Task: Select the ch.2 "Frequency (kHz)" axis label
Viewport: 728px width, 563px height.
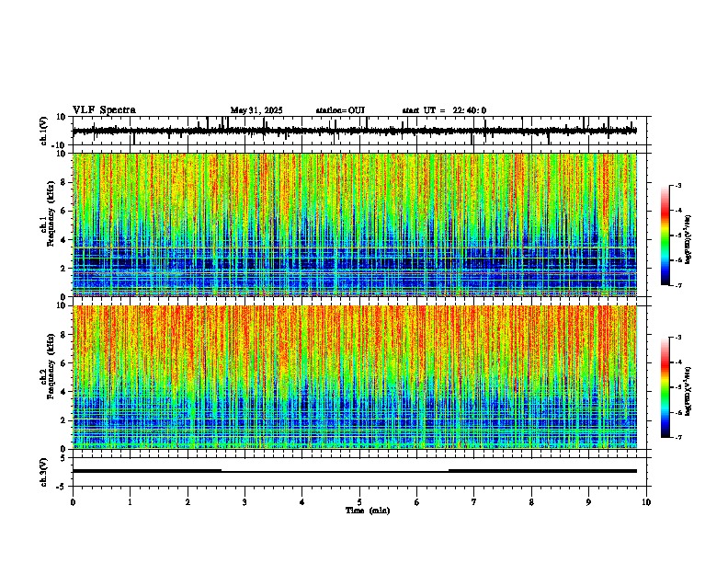Action: (51, 366)
